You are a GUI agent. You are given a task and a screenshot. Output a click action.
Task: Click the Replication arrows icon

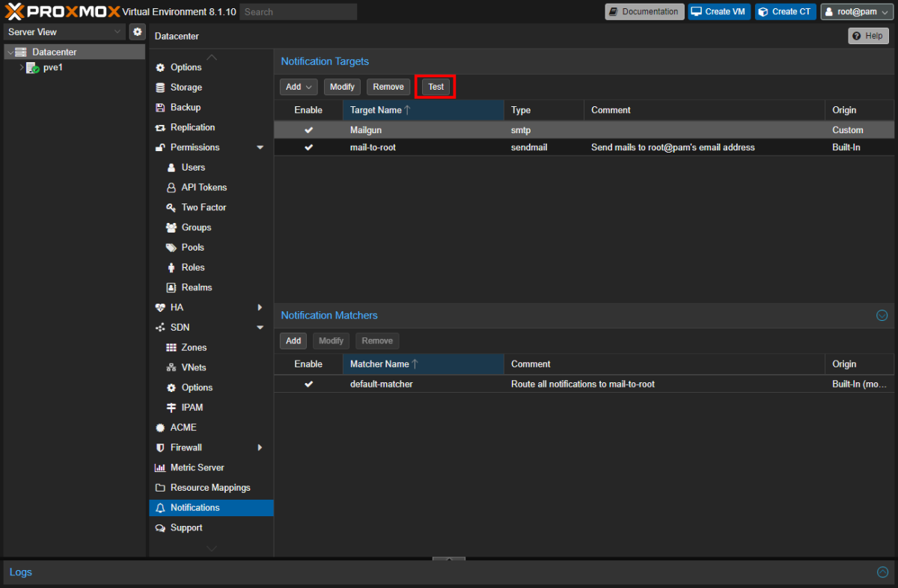[159, 128]
